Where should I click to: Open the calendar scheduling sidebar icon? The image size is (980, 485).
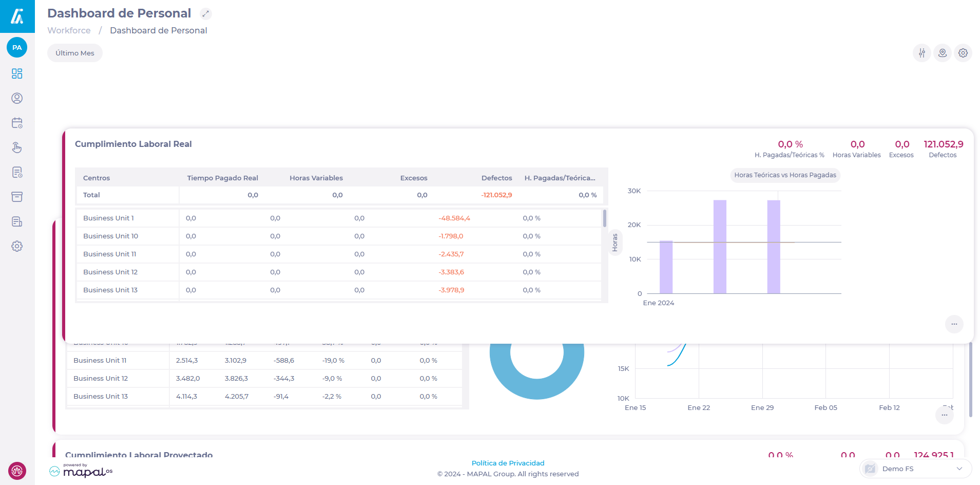point(17,123)
